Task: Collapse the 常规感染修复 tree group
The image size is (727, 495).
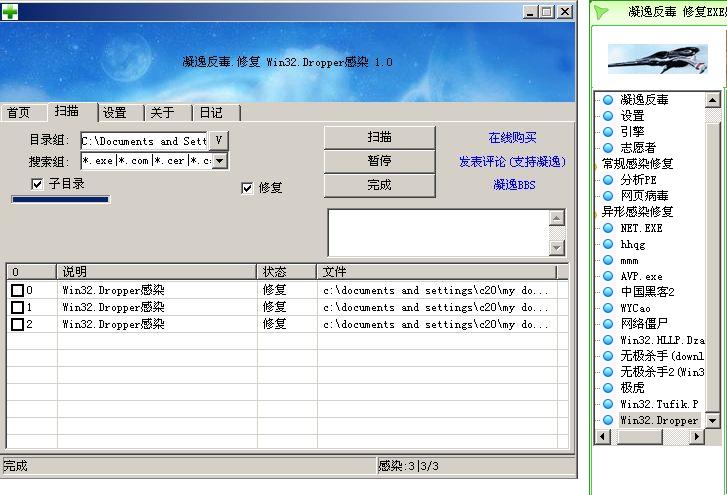Action: tap(596, 164)
